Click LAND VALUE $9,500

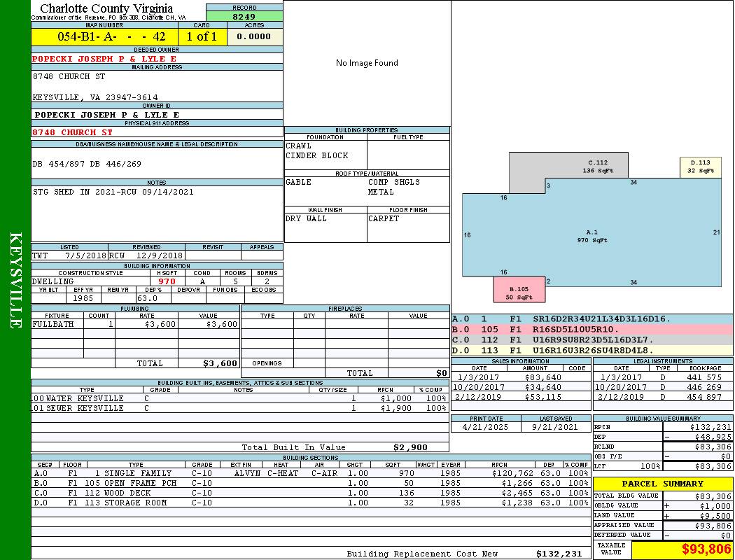pos(715,515)
